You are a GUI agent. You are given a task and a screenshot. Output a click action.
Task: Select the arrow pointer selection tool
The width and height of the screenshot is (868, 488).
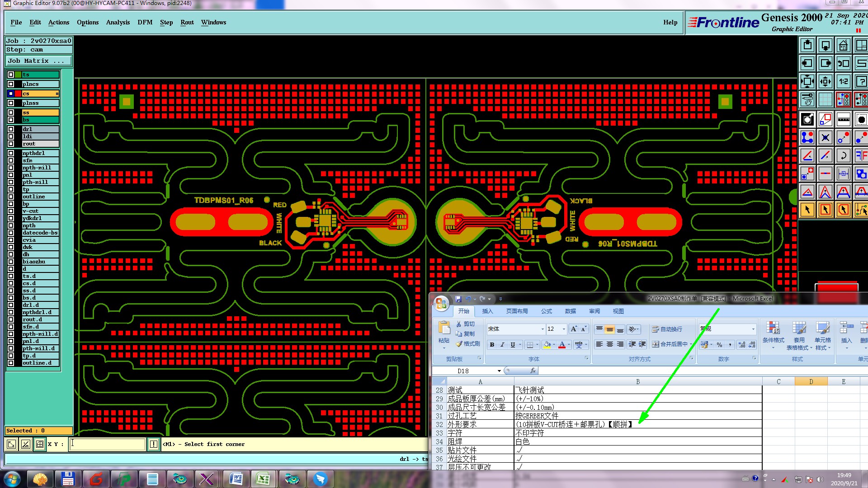click(807, 210)
